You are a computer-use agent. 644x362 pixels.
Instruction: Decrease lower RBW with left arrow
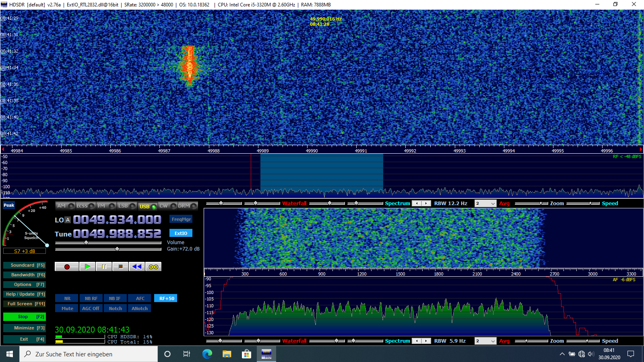pyautogui.click(x=417, y=341)
